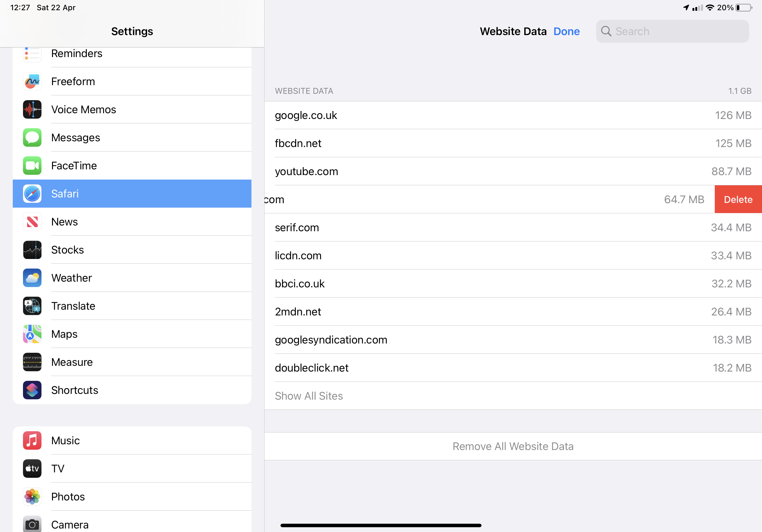Expand the list with Show All Sites

click(309, 396)
